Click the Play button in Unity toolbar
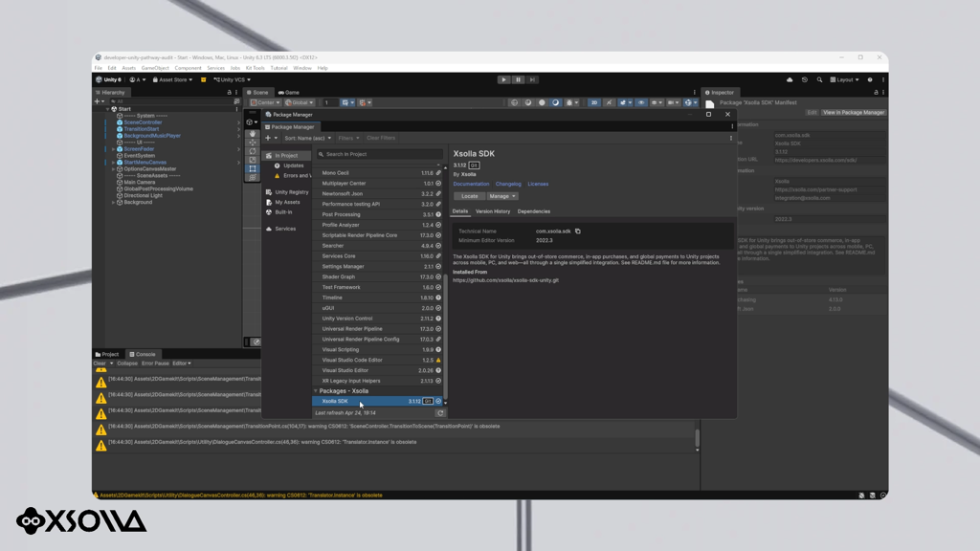 [x=503, y=80]
